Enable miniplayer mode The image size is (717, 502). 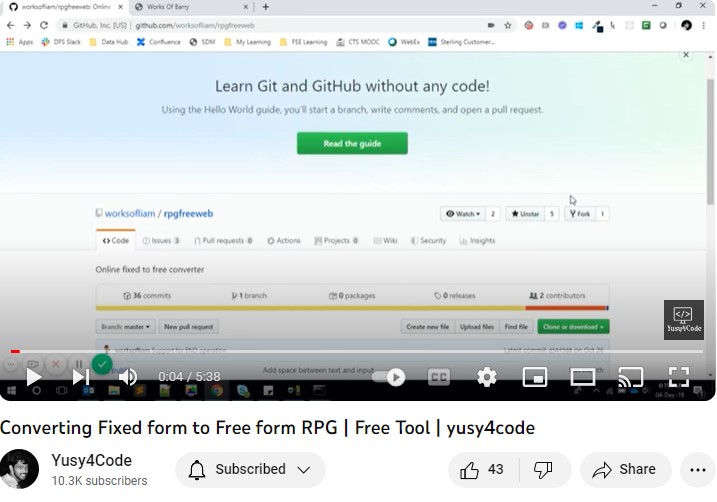tap(535, 377)
